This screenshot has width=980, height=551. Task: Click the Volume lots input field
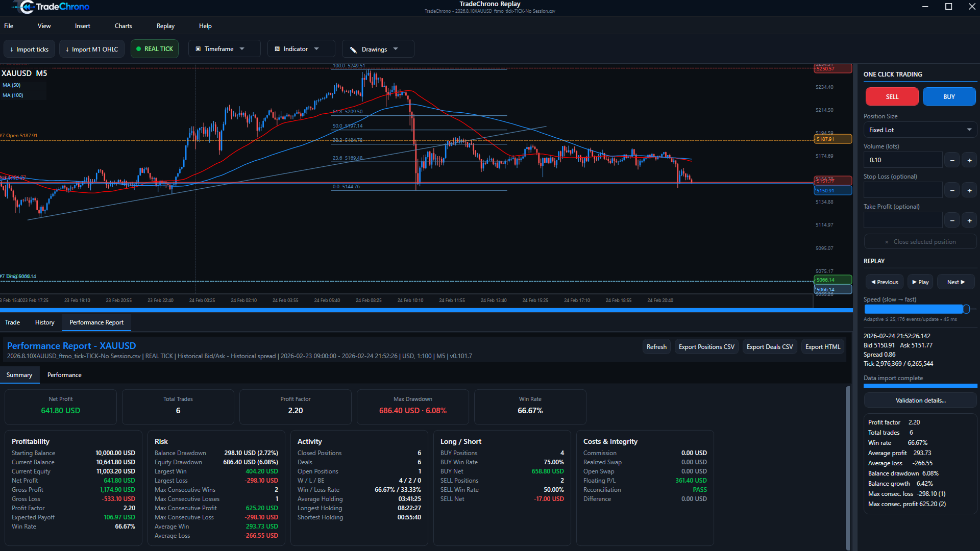coord(902,160)
